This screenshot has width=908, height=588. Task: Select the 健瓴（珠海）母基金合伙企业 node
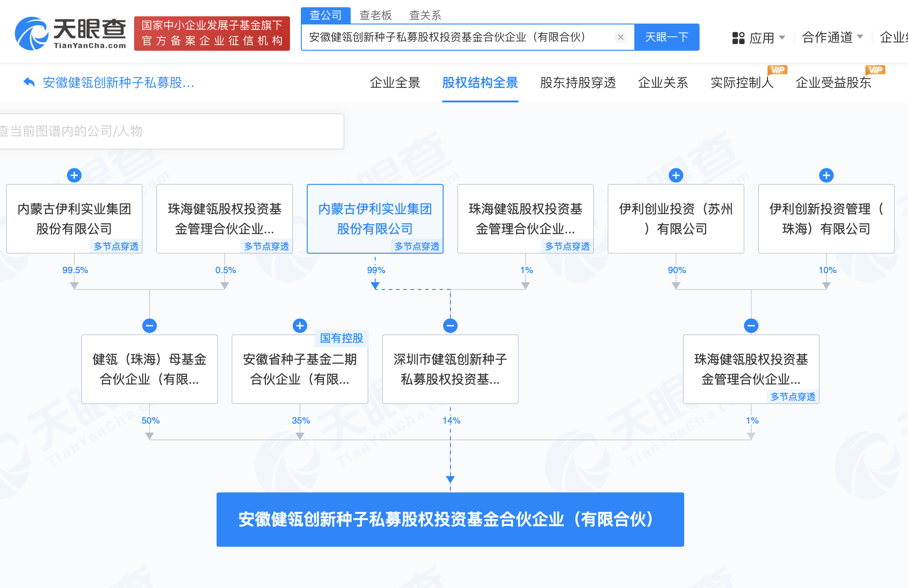(x=150, y=369)
